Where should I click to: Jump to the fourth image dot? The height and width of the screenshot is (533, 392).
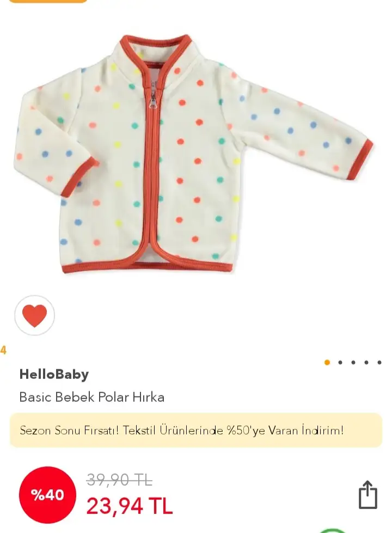pos(366,363)
